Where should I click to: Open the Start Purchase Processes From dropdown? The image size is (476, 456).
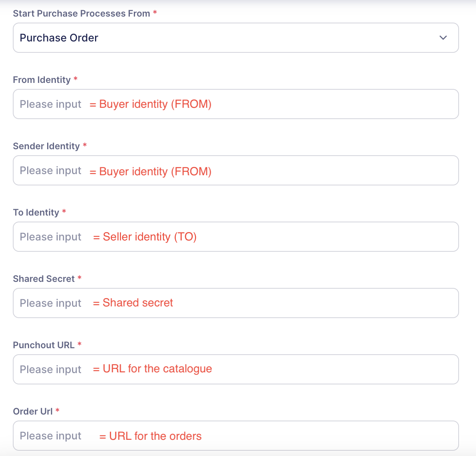(236, 38)
